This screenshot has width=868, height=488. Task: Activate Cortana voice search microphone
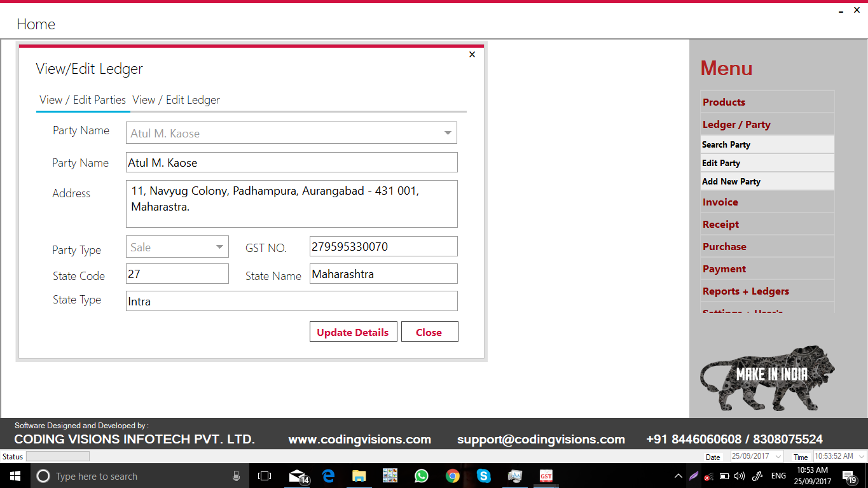tap(237, 476)
